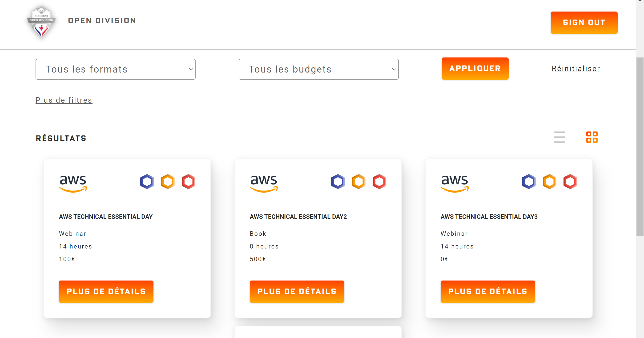Open the "Tous les formats" dropdown
The width and height of the screenshot is (644, 338).
click(x=116, y=69)
